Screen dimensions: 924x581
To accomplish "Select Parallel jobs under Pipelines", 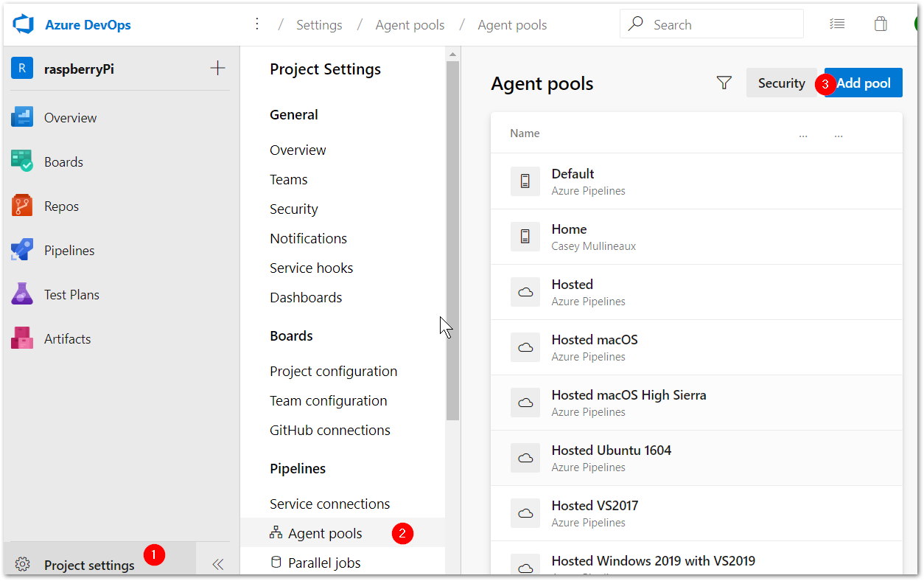I will (324, 563).
